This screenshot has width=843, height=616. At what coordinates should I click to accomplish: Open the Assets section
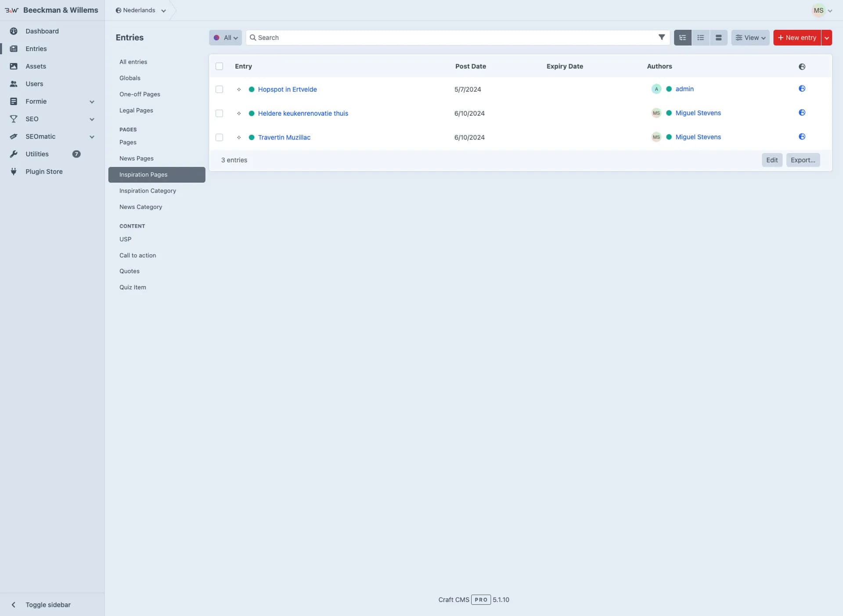[x=36, y=66]
